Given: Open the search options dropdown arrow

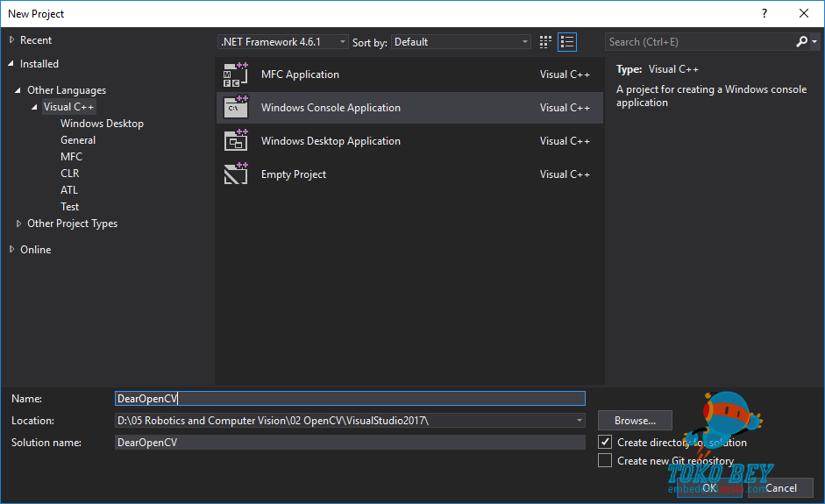Looking at the screenshot, I should 814,41.
